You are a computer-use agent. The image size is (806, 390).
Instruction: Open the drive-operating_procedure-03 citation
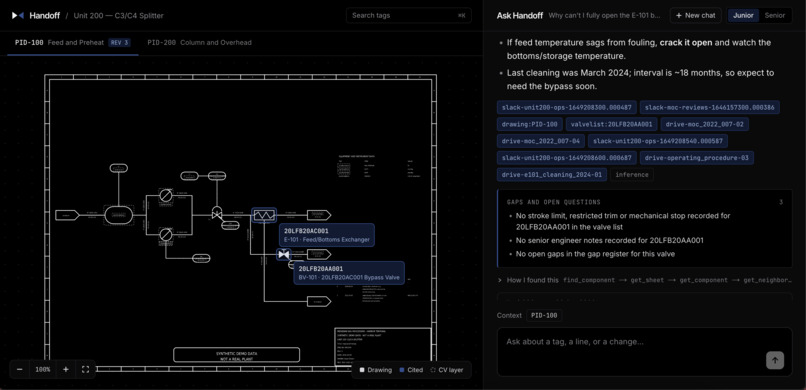tap(697, 158)
